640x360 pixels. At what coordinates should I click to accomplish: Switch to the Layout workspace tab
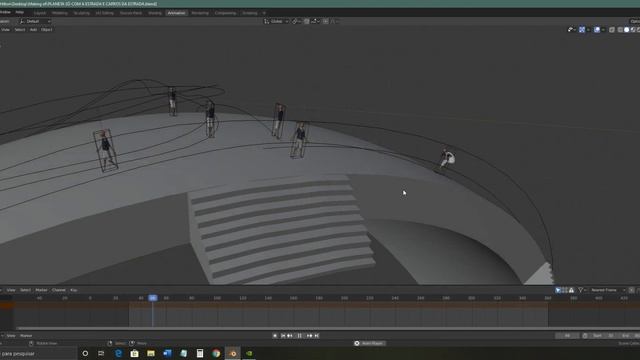(x=40, y=13)
